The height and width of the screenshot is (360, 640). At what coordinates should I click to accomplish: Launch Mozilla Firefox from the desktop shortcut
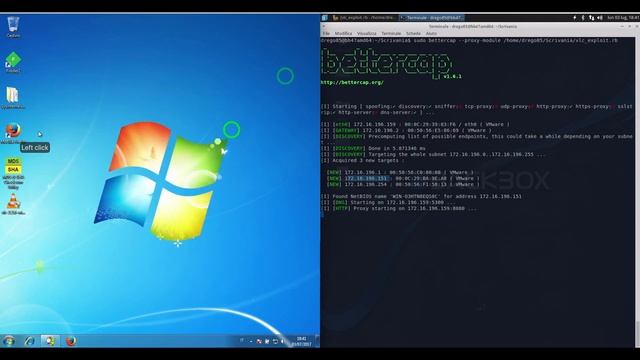13,133
